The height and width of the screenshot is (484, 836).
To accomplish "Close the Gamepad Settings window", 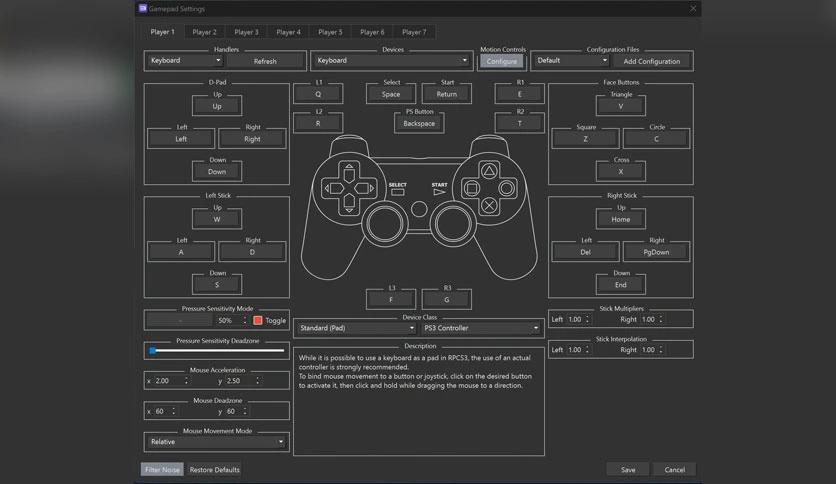I will 693,9.
